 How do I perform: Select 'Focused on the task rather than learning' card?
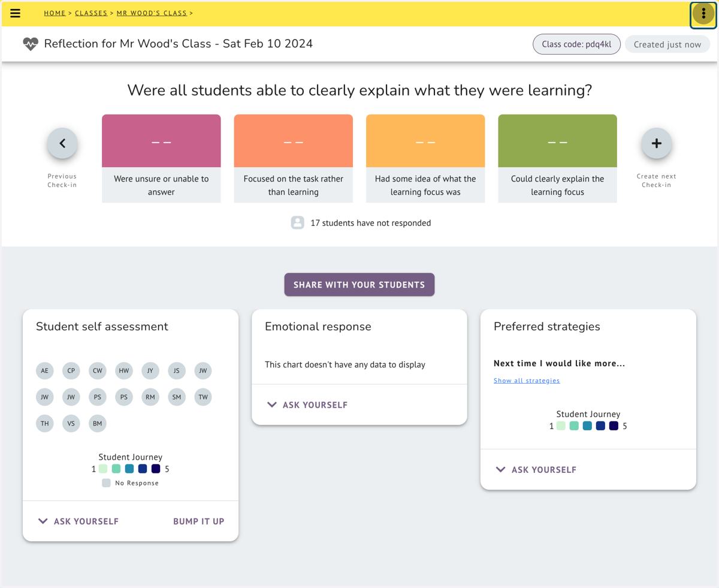pos(293,158)
